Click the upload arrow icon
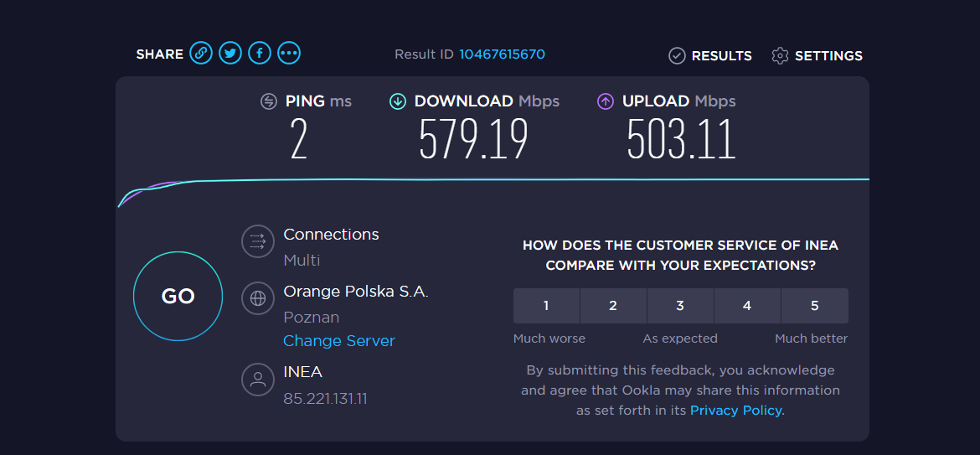 click(x=606, y=101)
